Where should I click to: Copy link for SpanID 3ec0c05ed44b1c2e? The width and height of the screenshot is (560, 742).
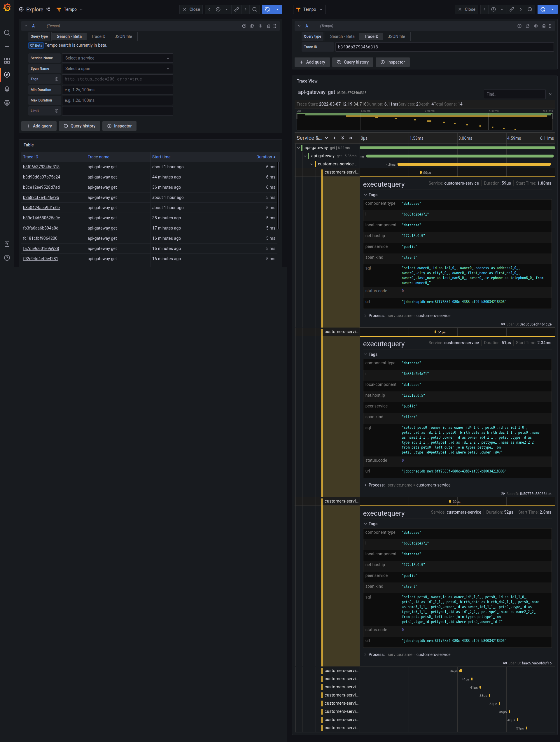coord(503,324)
